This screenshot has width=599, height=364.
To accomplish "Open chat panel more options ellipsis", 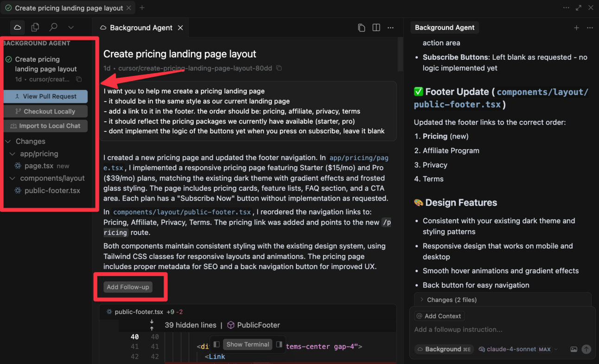I will coord(590,28).
